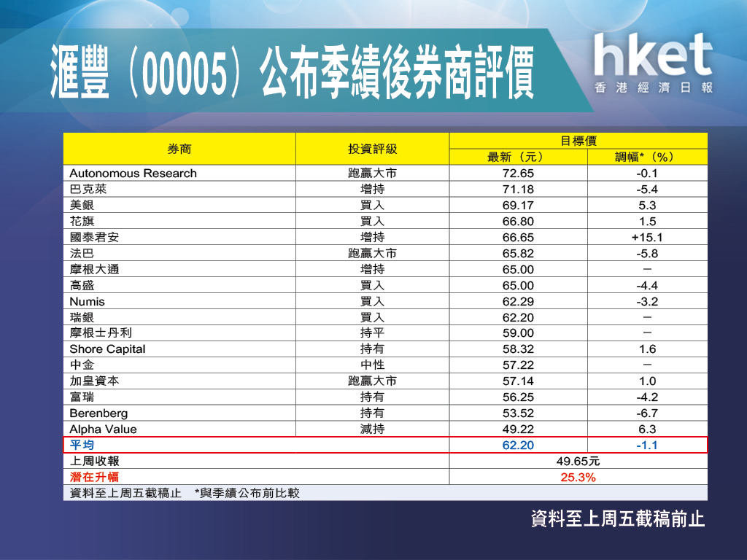Viewport: 747px width, 560px height.
Task: Click the 66.80 target price
Action: click(518, 222)
